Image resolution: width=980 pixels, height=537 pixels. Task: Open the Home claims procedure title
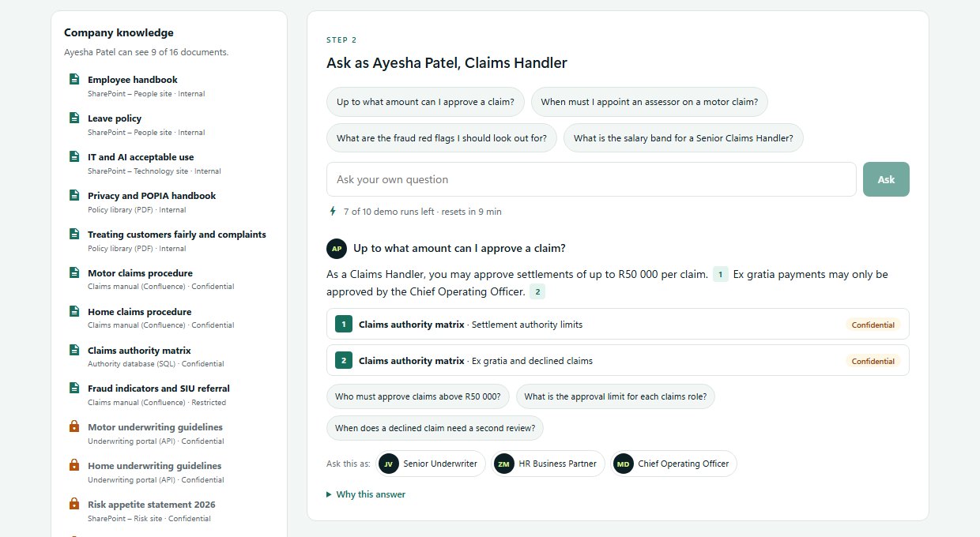tap(139, 312)
